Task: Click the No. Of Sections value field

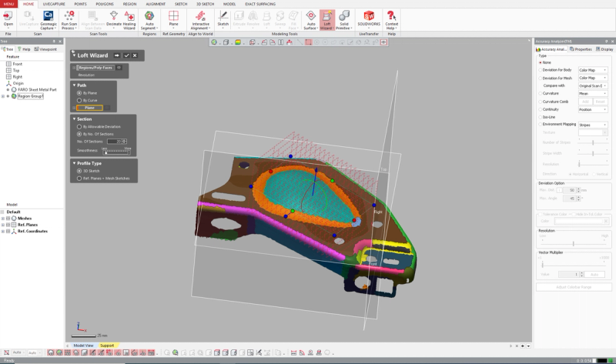Action: (114, 142)
